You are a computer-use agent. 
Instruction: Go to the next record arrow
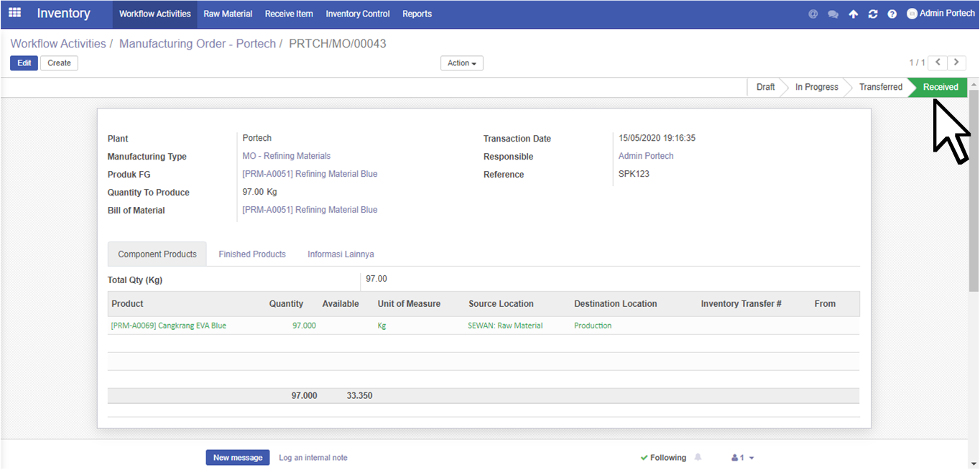pos(956,63)
